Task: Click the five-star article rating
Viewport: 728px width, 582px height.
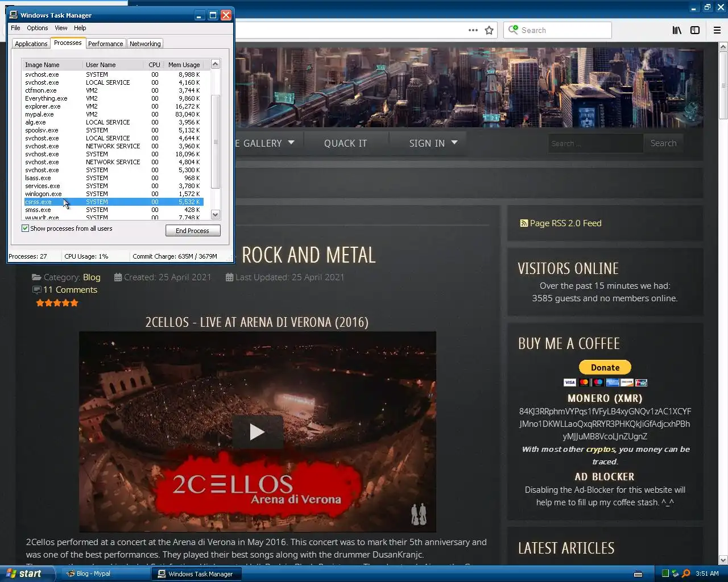Action: click(57, 303)
